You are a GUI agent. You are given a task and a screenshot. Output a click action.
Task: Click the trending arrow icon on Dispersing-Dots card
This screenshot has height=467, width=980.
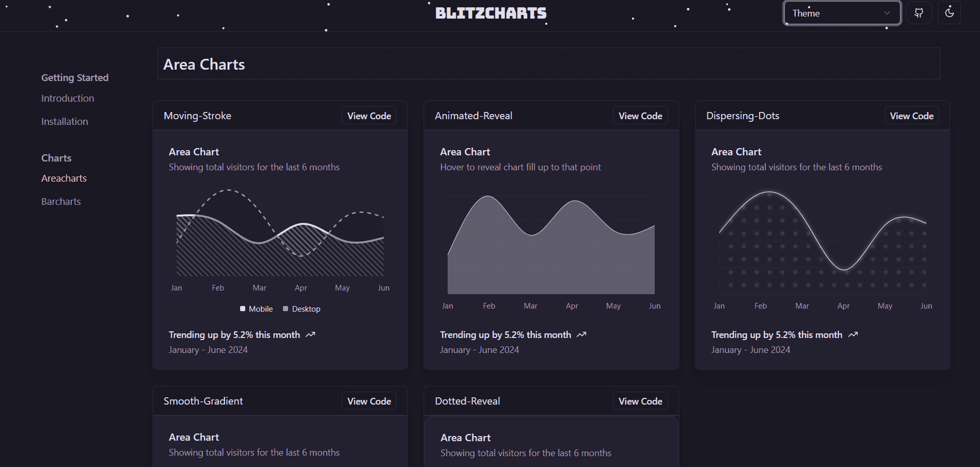[852, 334]
